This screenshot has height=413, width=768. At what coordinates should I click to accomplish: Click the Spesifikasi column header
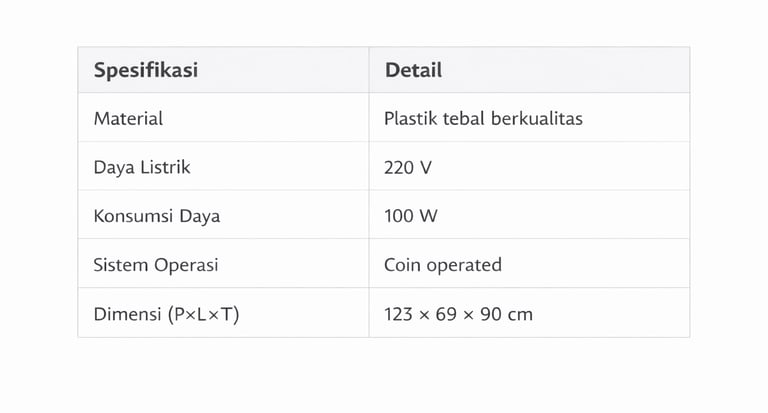pos(145,71)
